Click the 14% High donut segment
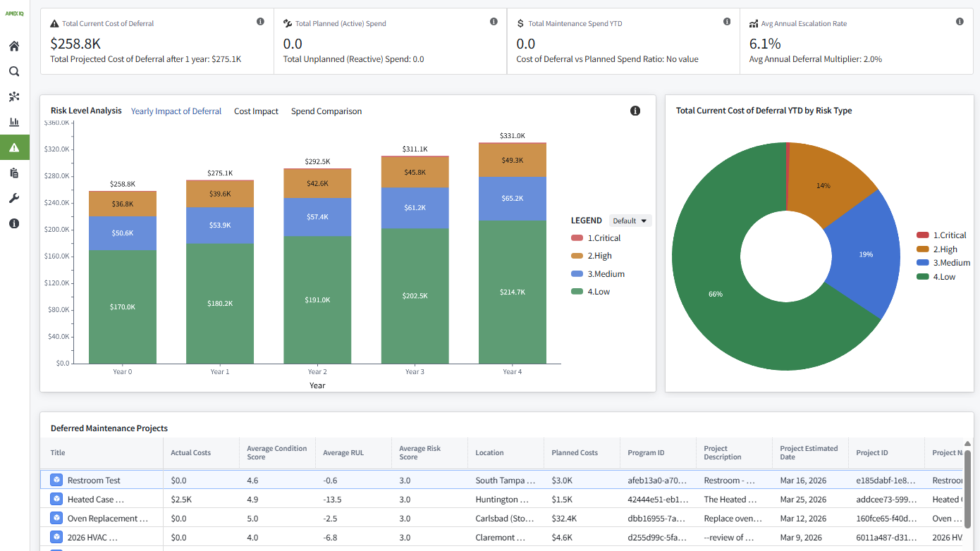This screenshot has width=980, height=551. (x=823, y=185)
